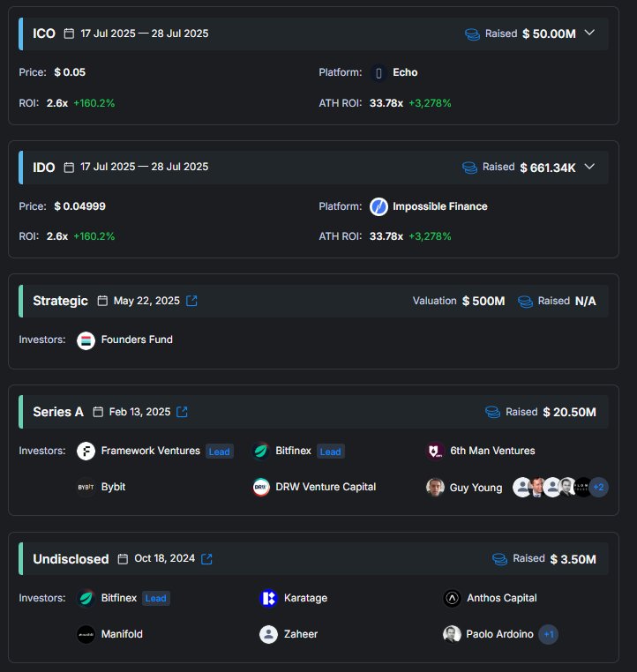This screenshot has width=637, height=672.
Task: Click the Founders Fund investor logo
Action: [x=86, y=340]
